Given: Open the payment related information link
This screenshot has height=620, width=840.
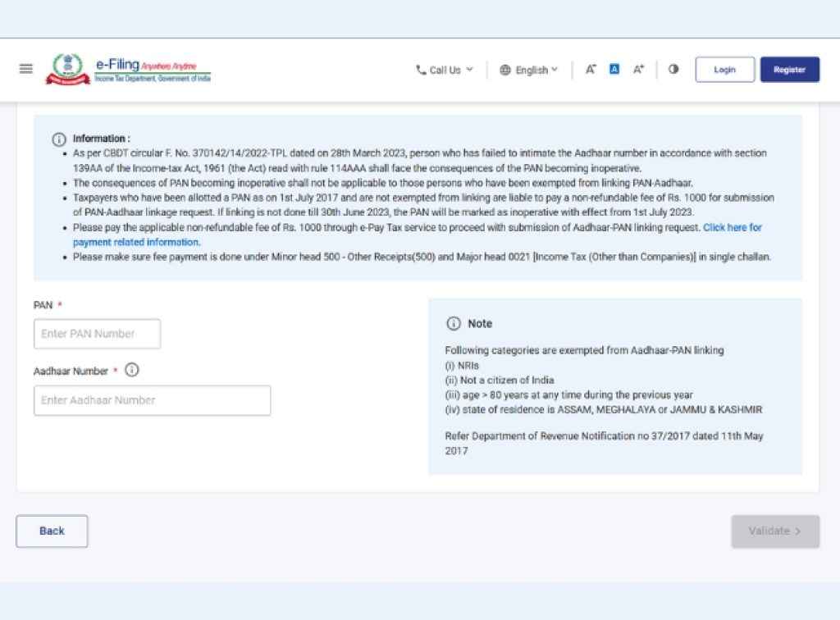Looking at the screenshot, I should click(136, 242).
